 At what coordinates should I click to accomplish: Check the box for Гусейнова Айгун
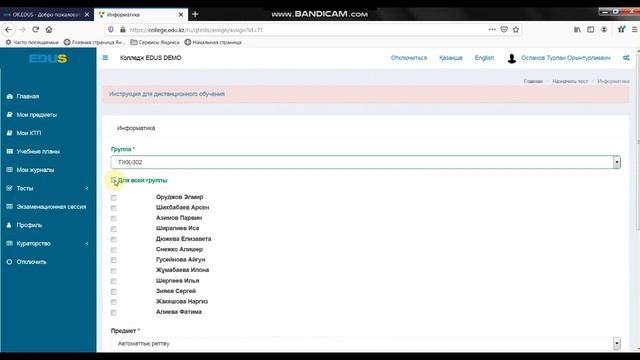[113, 260]
